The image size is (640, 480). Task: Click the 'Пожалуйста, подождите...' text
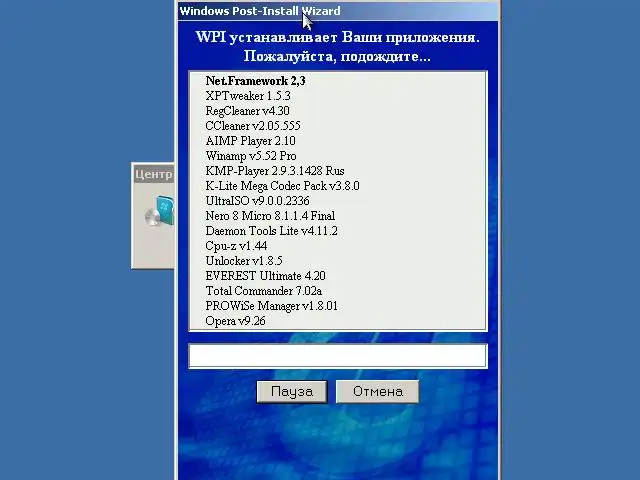(x=337, y=56)
